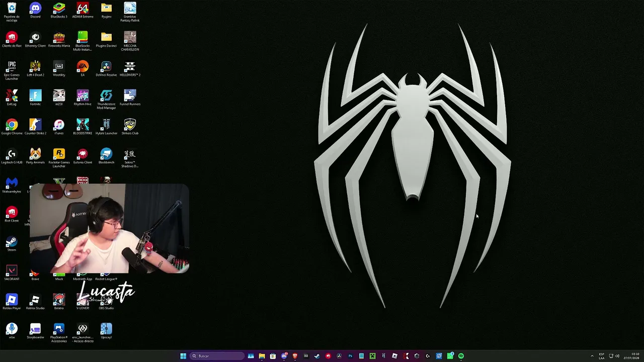Select the iTunes desktop icon
Viewport: 644px width, 362px height.
[59, 127]
